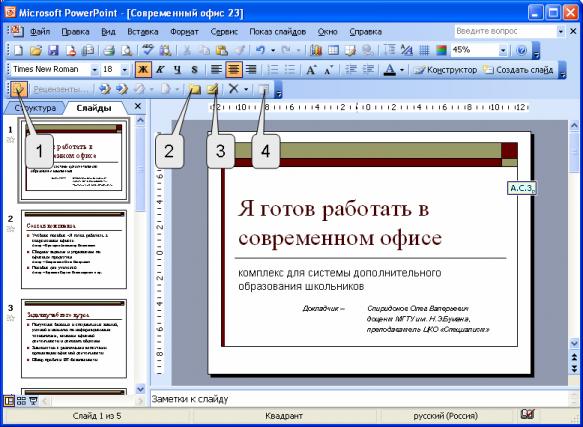Click the Decrease Indent icon
This screenshot has height=427, width=583.
click(x=350, y=70)
